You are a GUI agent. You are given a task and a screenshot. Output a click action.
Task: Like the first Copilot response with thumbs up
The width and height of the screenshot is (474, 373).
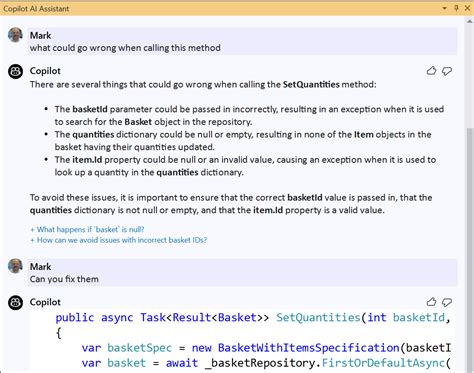pos(431,71)
